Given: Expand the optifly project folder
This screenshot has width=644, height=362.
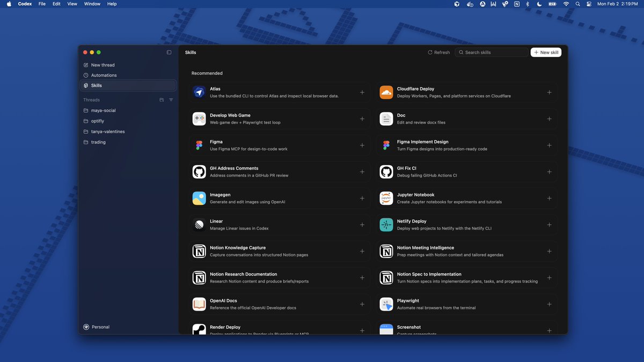Looking at the screenshot, I should click(x=128, y=121).
